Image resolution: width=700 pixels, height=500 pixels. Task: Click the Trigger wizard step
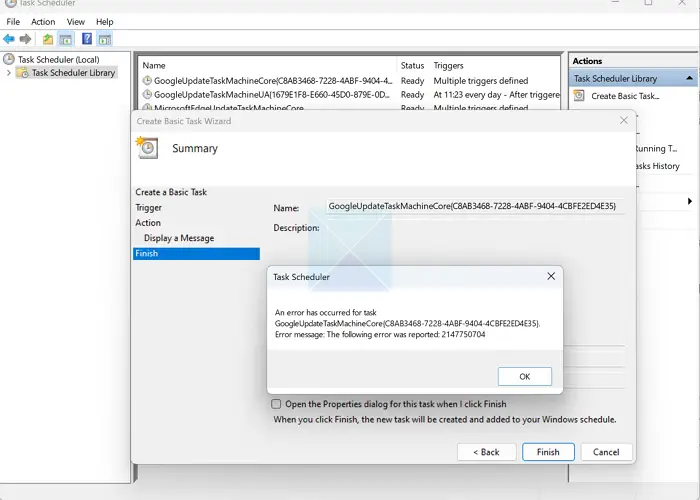coord(148,208)
